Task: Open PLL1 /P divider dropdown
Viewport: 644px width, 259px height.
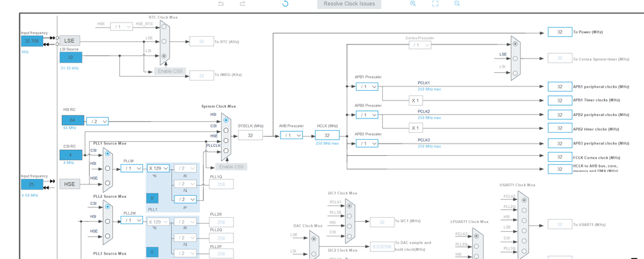Action: (x=185, y=199)
